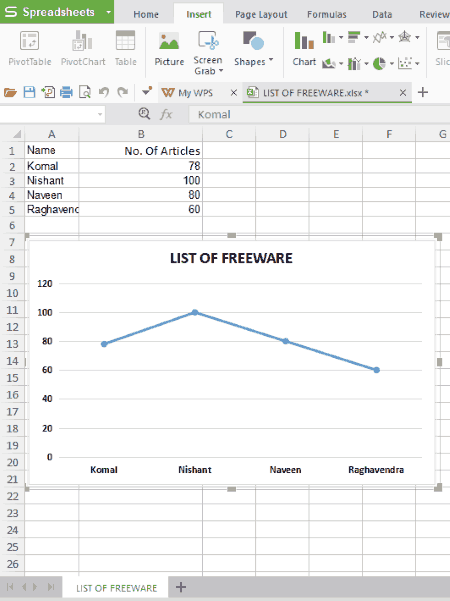Image resolution: width=450 pixels, height=601 pixels.
Task: Click the fx insert function icon
Action: click(x=166, y=114)
